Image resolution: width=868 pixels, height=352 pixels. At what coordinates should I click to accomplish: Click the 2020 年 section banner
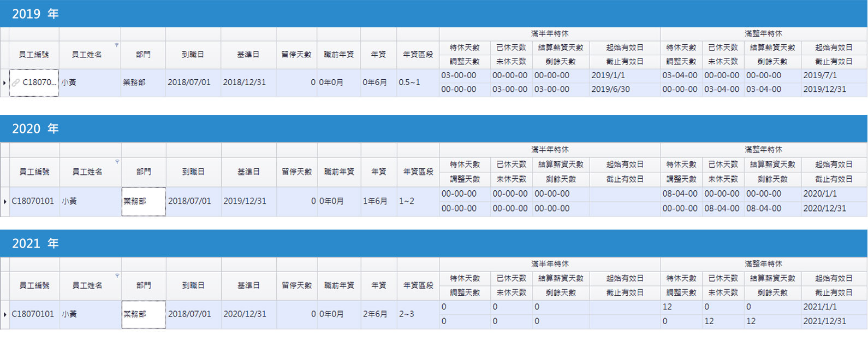coord(433,128)
